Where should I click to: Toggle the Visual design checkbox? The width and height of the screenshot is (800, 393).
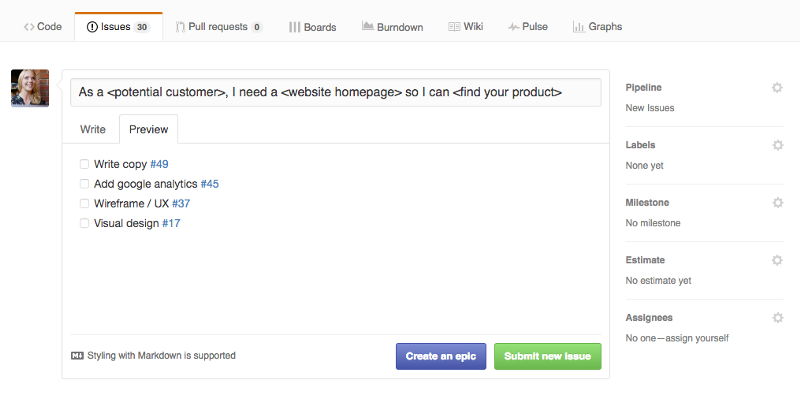(x=84, y=223)
